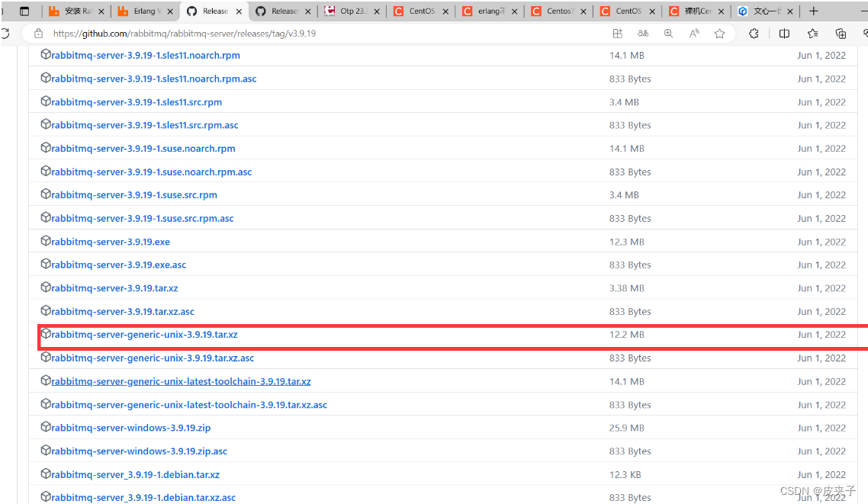This screenshot has height=504, width=868.
Task: Download rabbitmq-server-3.9.19-1.suse.src.rpm
Action: 134,194
